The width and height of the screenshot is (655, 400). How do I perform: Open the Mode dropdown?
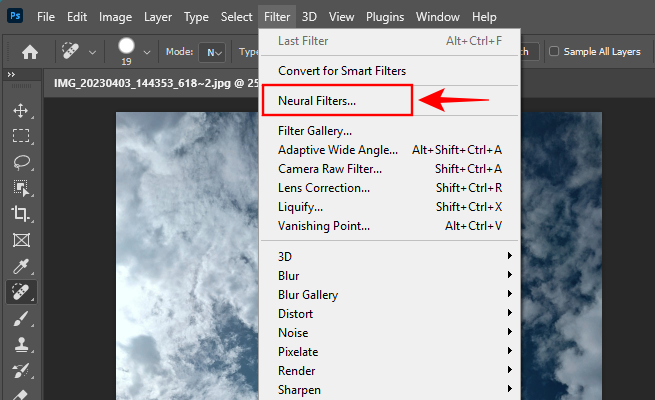coord(212,52)
